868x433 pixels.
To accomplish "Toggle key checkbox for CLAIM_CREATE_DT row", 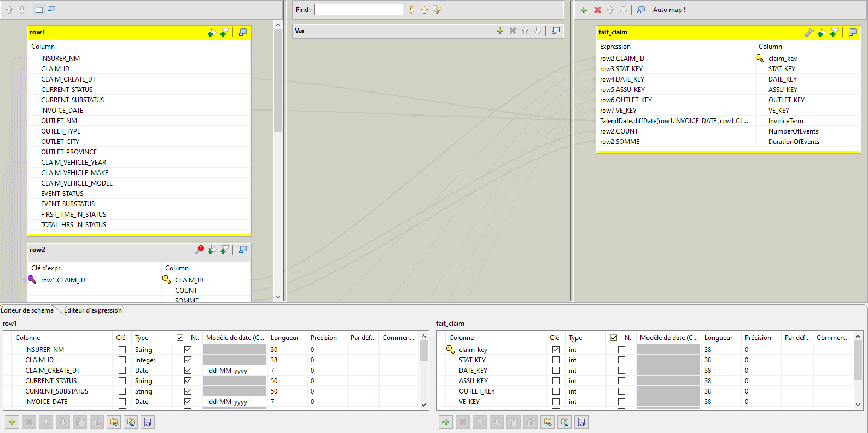I will [122, 370].
